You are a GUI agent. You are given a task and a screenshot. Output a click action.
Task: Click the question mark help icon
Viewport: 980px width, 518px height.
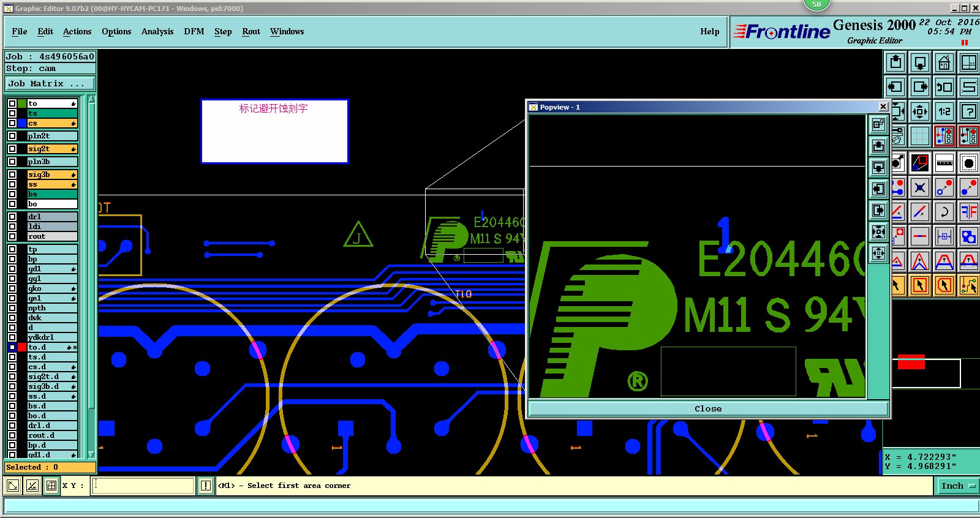click(969, 111)
